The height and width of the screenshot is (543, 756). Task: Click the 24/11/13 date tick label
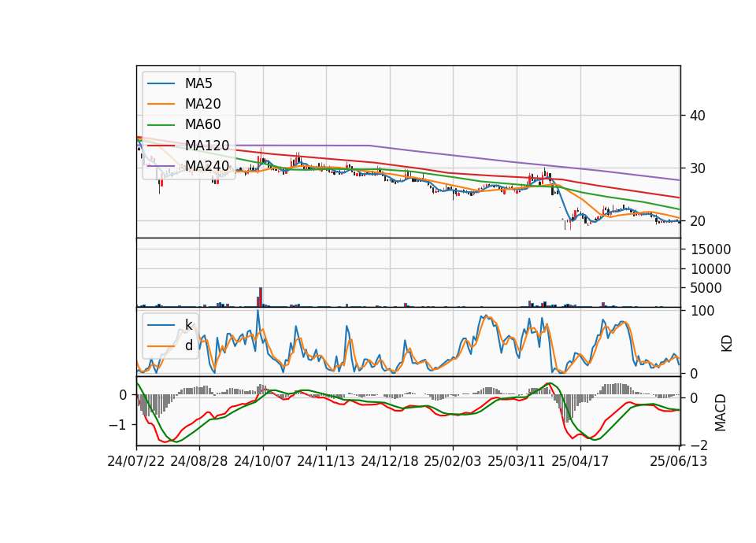[326, 461]
